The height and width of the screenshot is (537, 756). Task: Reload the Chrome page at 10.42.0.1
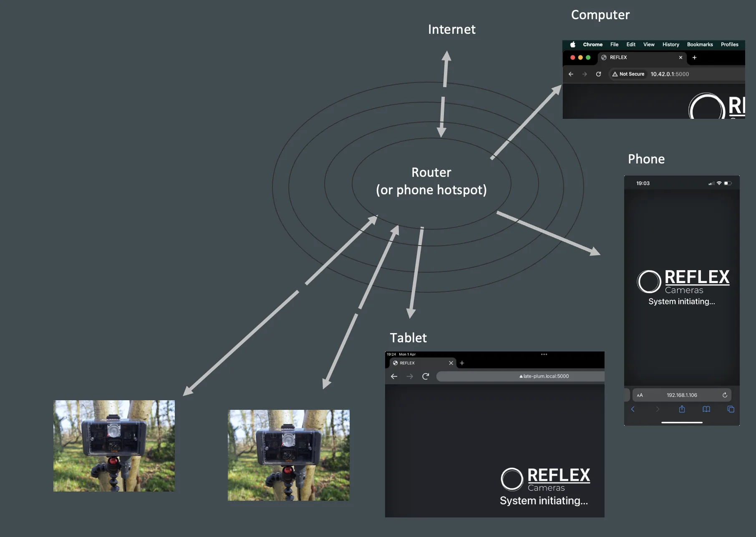598,74
